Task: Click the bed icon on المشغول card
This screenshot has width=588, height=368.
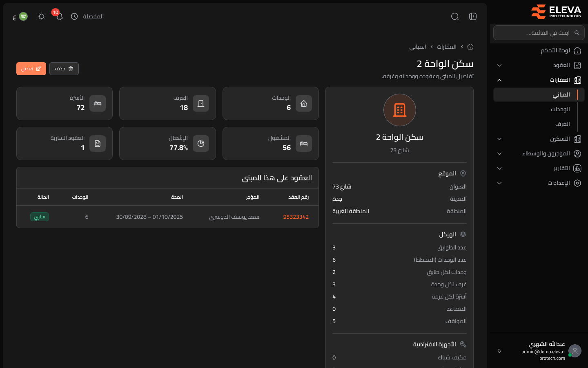Action: pos(304,144)
